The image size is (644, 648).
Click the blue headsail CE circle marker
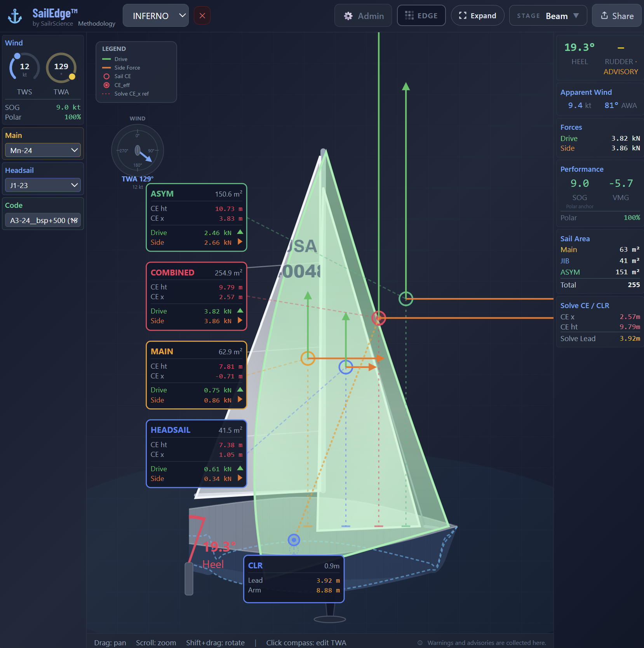pyautogui.click(x=346, y=367)
